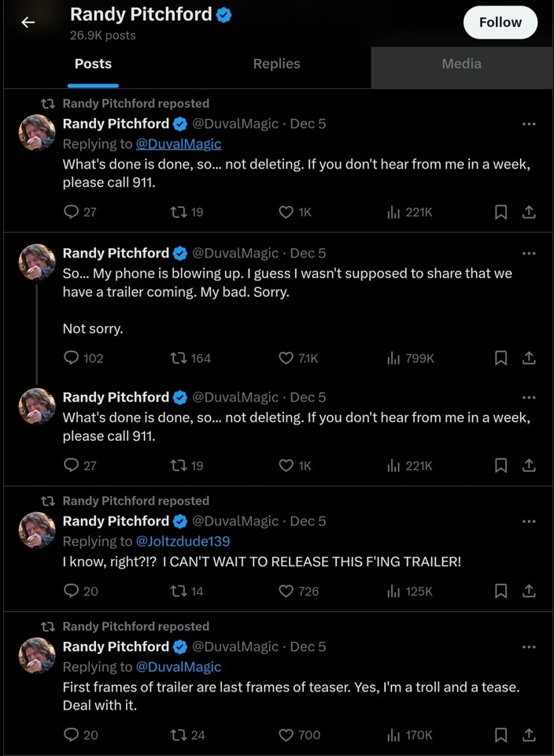Bookmark the "My phone is blowing up" post
The height and width of the screenshot is (756, 554).
coord(500,358)
